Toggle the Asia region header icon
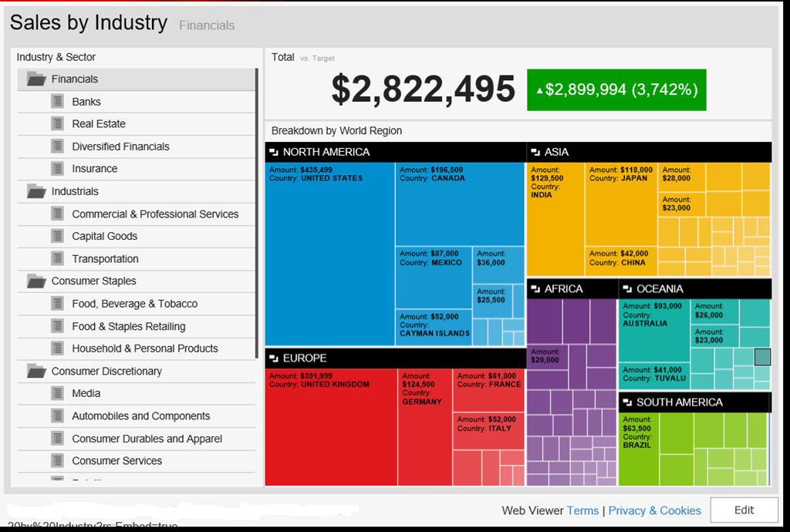 click(535, 153)
